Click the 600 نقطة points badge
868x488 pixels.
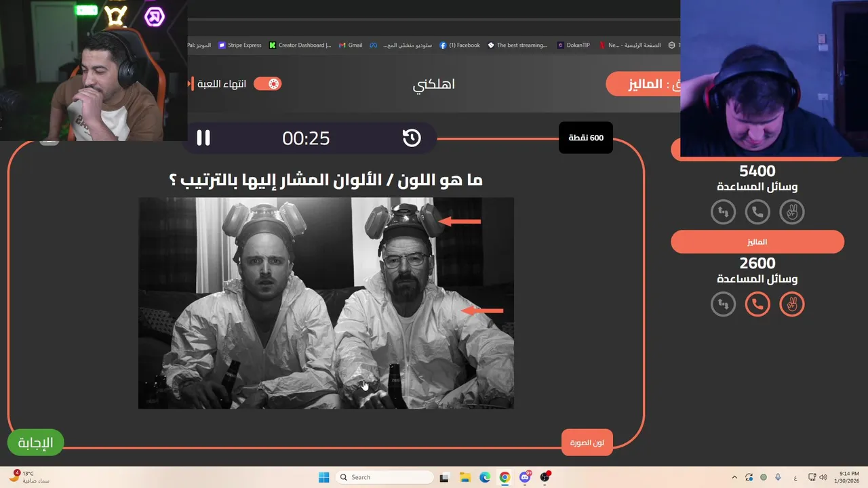point(586,138)
